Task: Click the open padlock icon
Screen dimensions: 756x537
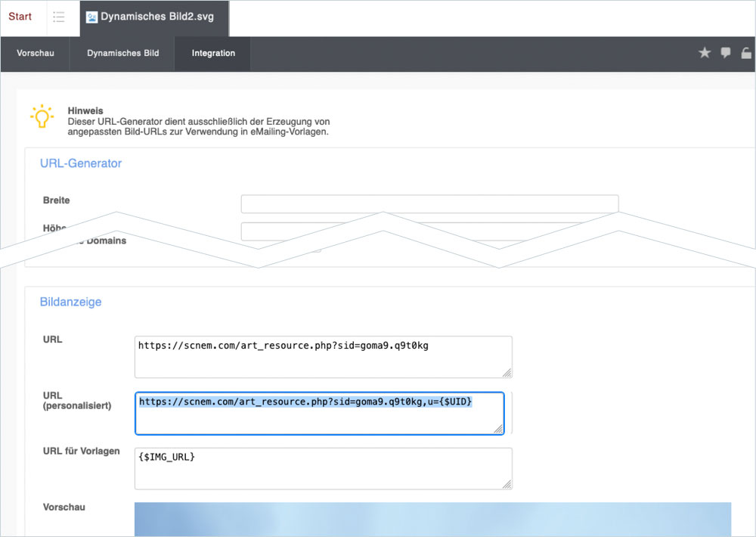Action: tap(746, 53)
